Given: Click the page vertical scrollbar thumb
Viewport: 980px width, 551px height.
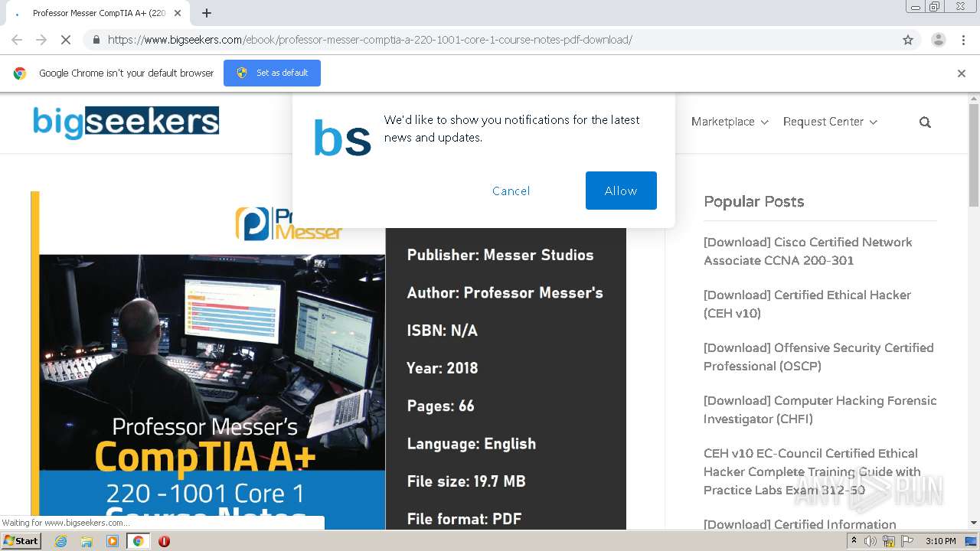Looking at the screenshot, I should click(x=974, y=155).
